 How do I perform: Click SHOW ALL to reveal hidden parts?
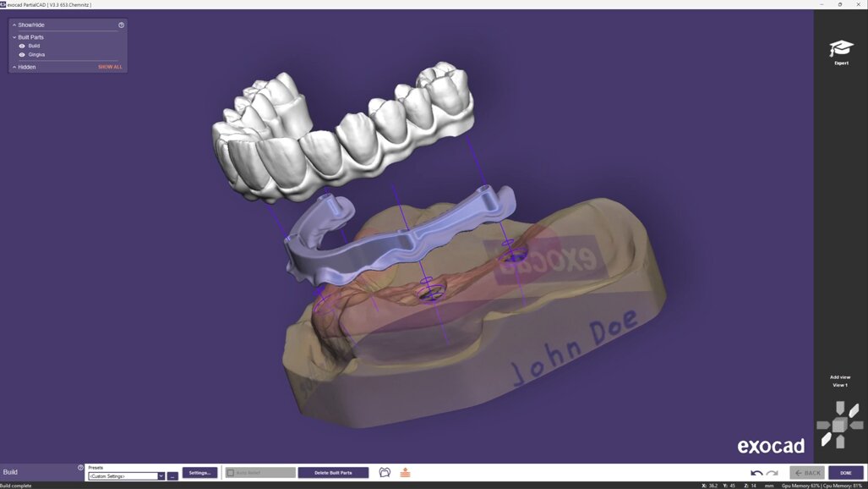(x=110, y=66)
